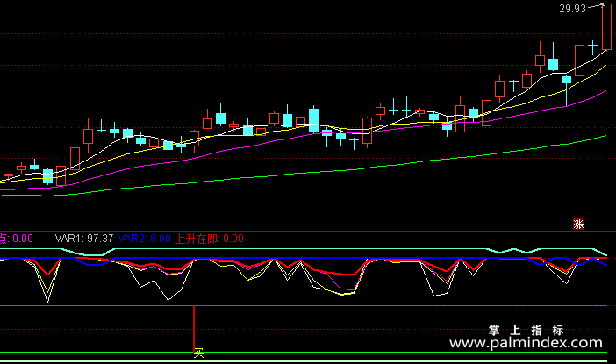Click the VAR2: 8.00 indicator value

click(145, 239)
